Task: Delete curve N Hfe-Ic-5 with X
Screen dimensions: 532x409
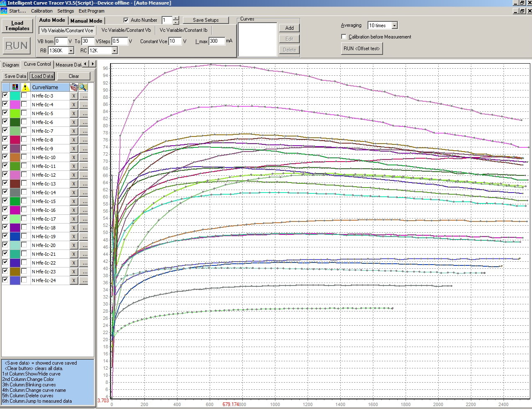Action: tap(74, 113)
